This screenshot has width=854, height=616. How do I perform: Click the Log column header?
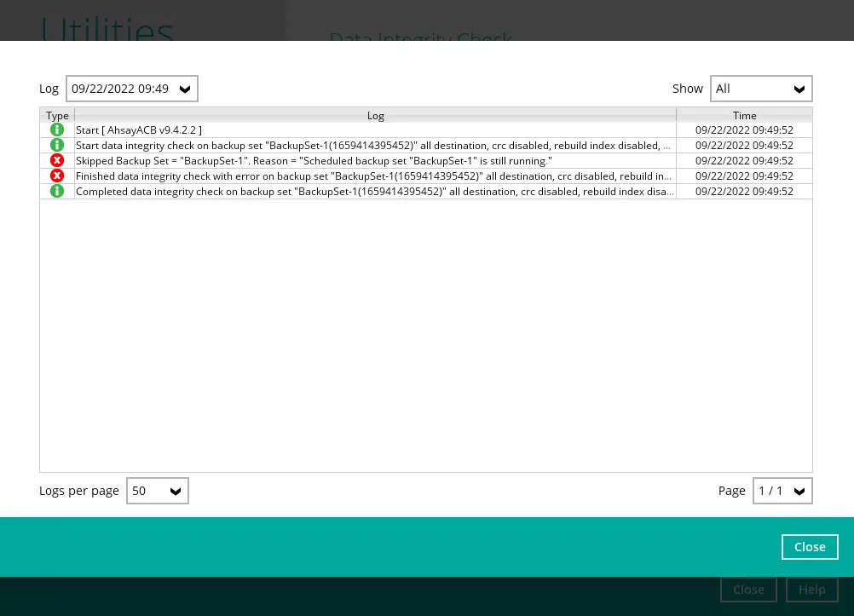pos(375,115)
